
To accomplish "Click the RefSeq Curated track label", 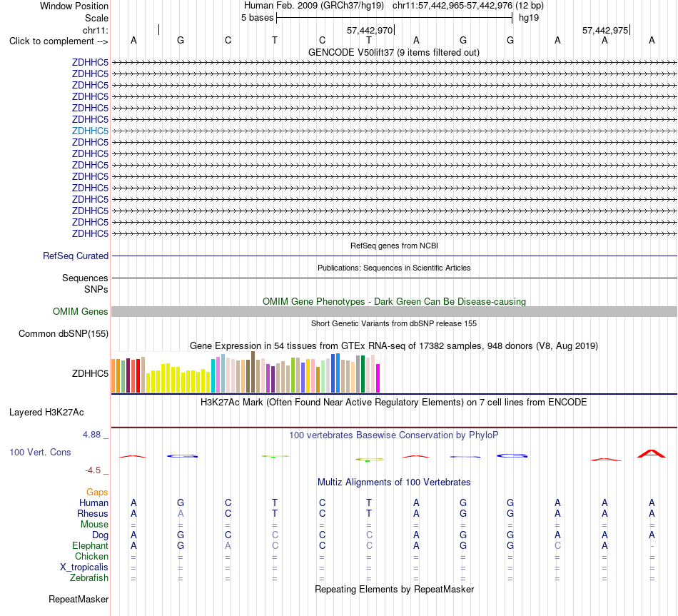I will tap(75, 256).
